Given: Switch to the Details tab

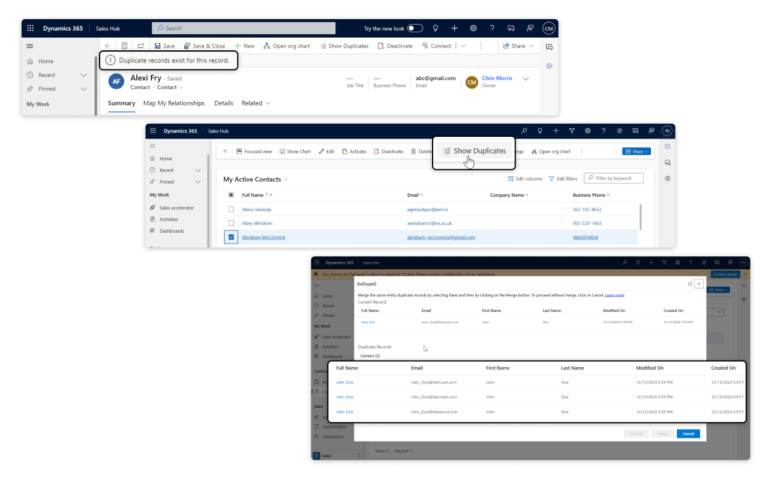Looking at the screenshot, I should pos(223,103).
